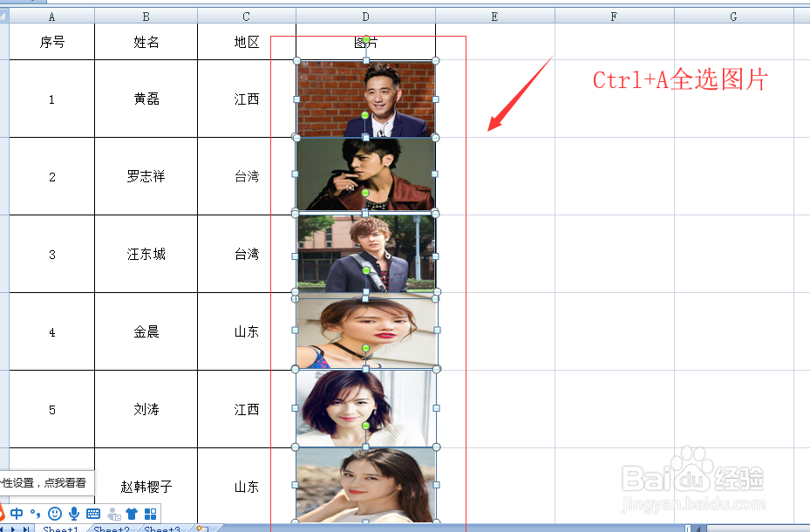
Task: Click the insert new worksheet icon
Action: tap(201, 529)
